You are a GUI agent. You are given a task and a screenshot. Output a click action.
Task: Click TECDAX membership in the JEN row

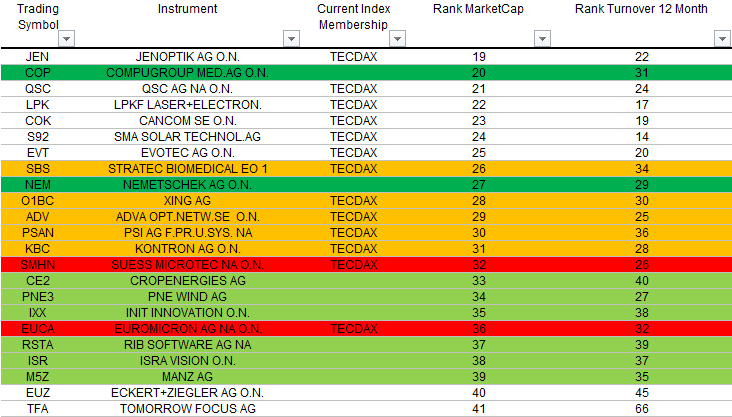[353, 57]
